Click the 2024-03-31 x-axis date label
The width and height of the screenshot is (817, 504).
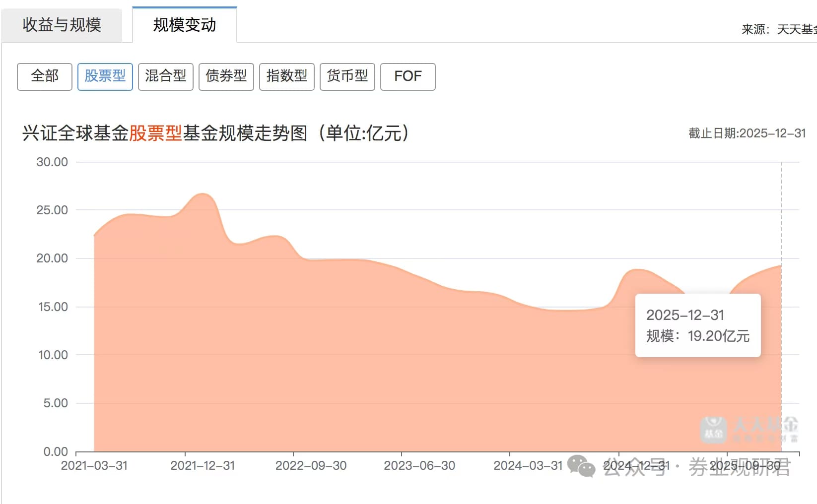coord(528,466)
